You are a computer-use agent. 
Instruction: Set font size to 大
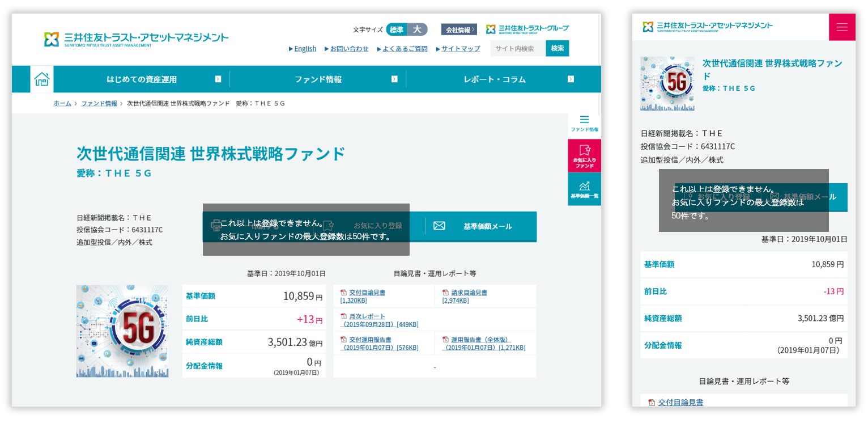coord(418,29)
